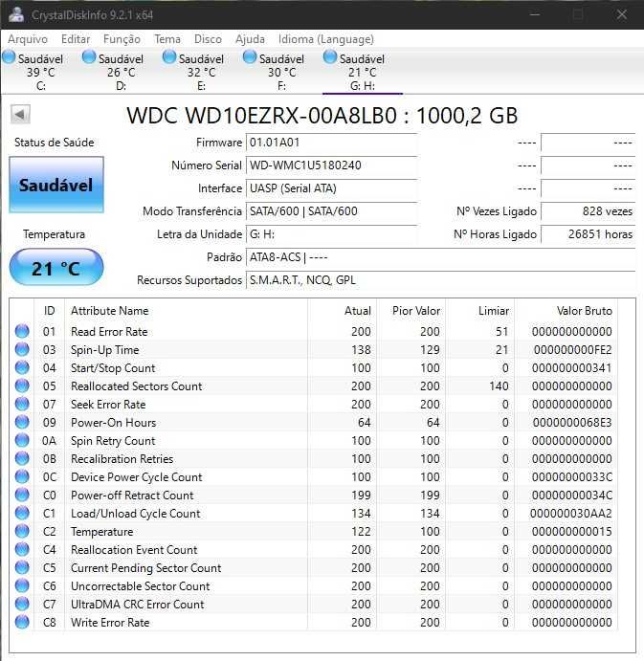The image size is (644, 661).
Task: Click the status icon for Uncorrectable Sector Count
Action: (x=22, y=585)
